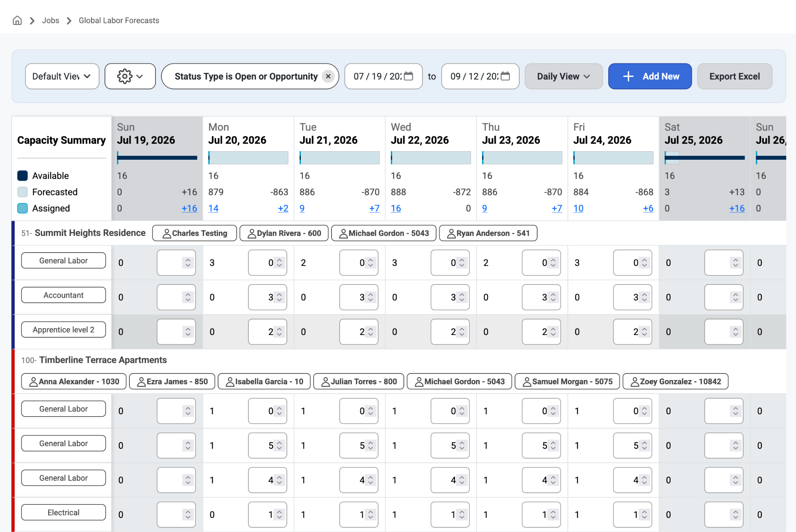The image size is (796, 532).
Task: Adjust Apprentice level 2 stepper for Jul 22
Action: click(x=462, y=332)
